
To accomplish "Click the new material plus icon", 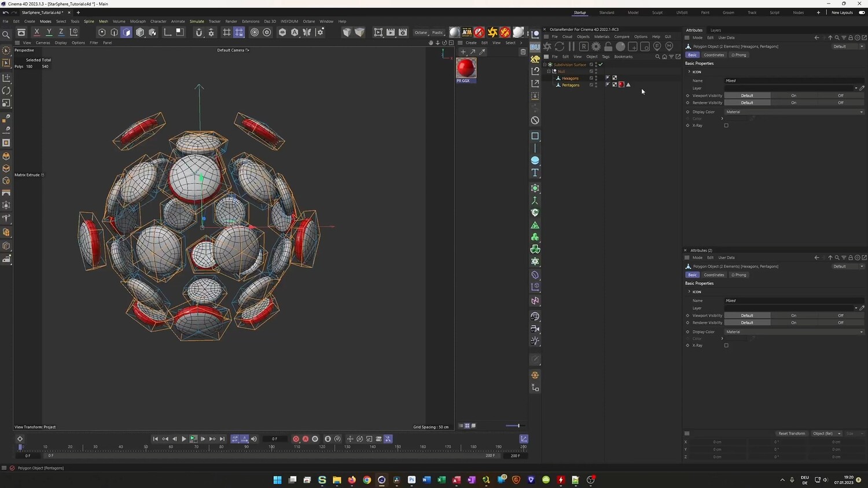I will [463, 52].
